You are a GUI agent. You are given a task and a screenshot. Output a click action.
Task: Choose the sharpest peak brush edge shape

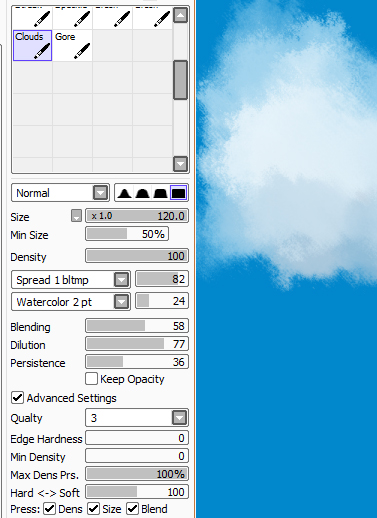point(124,193)
